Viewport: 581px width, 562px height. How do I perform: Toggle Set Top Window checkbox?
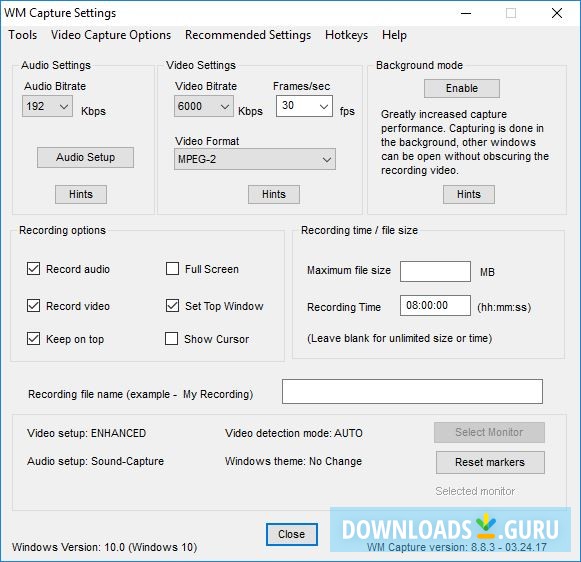(172, 306)
